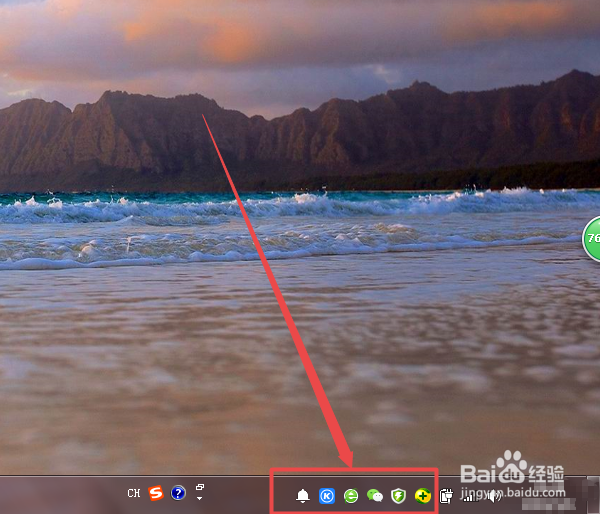Open the WeChat tray icon

pyautogui.click(x=375, y=496)
